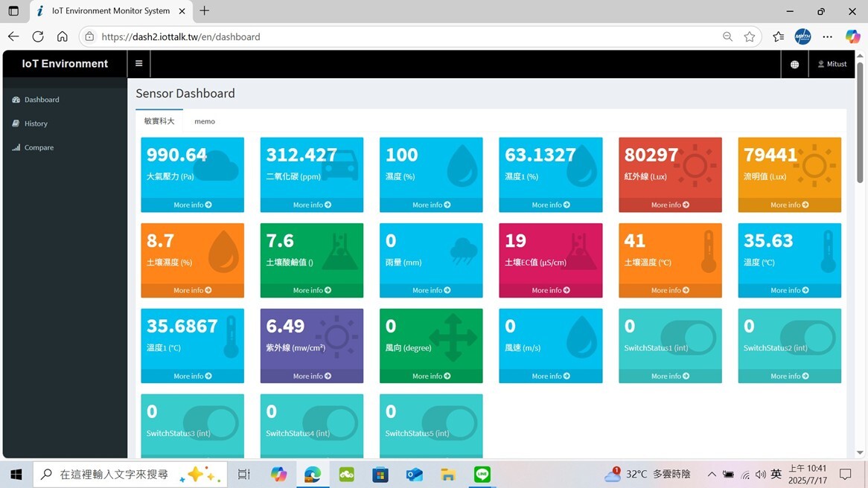Open the Mitust user dropdown

(832, 65)
